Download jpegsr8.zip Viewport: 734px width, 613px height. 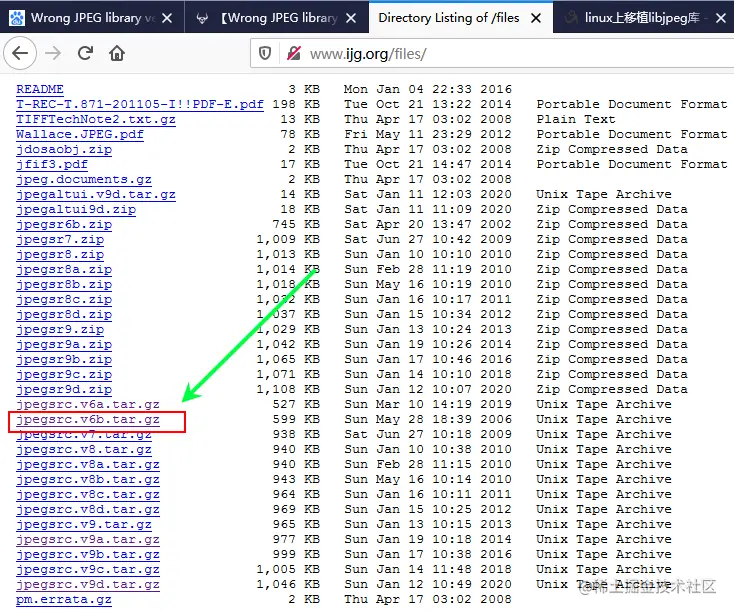pyautogui.click(x=60, y=254)
